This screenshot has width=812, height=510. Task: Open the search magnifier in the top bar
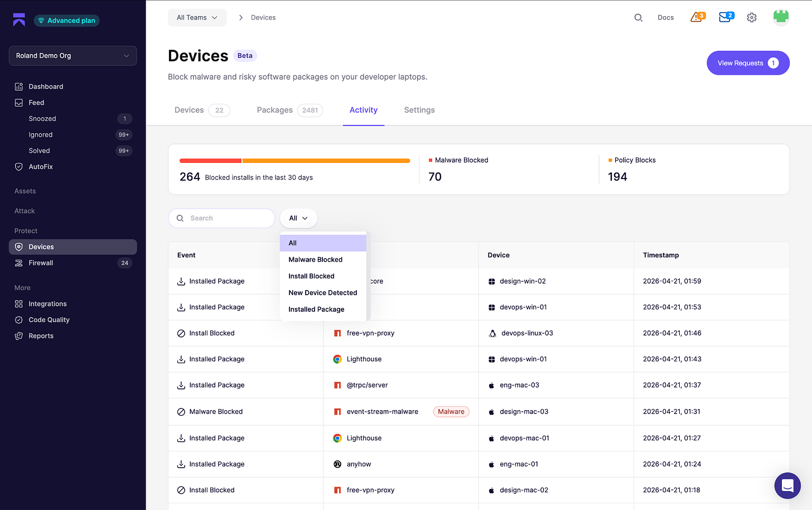(x=638, y=17)
